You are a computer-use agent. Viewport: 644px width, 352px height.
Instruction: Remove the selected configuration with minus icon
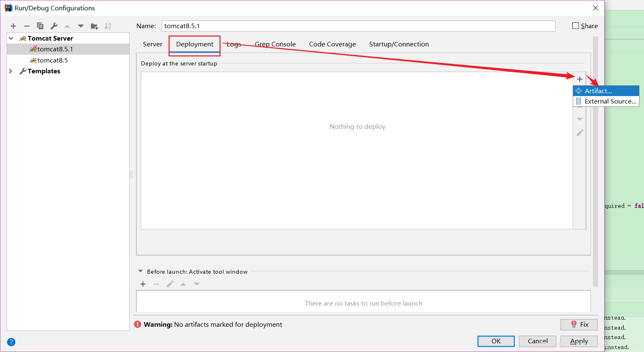(x=27, y=26)
